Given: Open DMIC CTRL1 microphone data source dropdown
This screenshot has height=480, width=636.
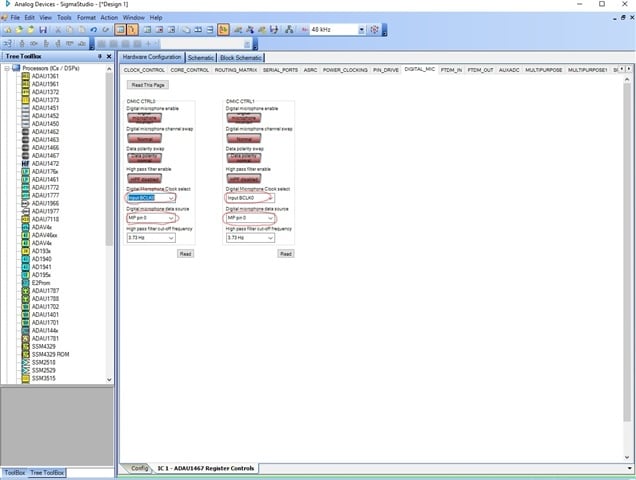Looking at the screenshot, I should point(250,218).
